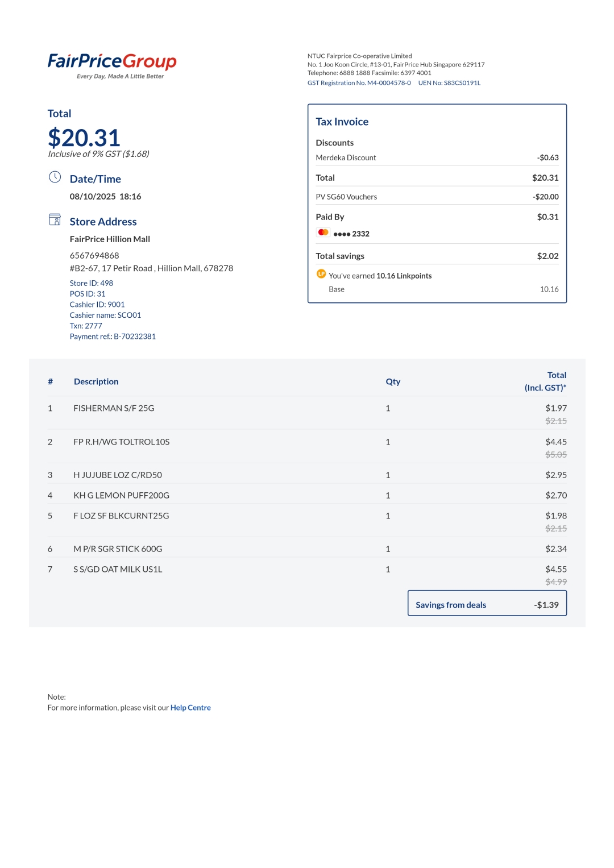Viewport: 614px width, 868px height.
Task: Click item M P/R SGR STICK 600G
Action: (118, 549)
